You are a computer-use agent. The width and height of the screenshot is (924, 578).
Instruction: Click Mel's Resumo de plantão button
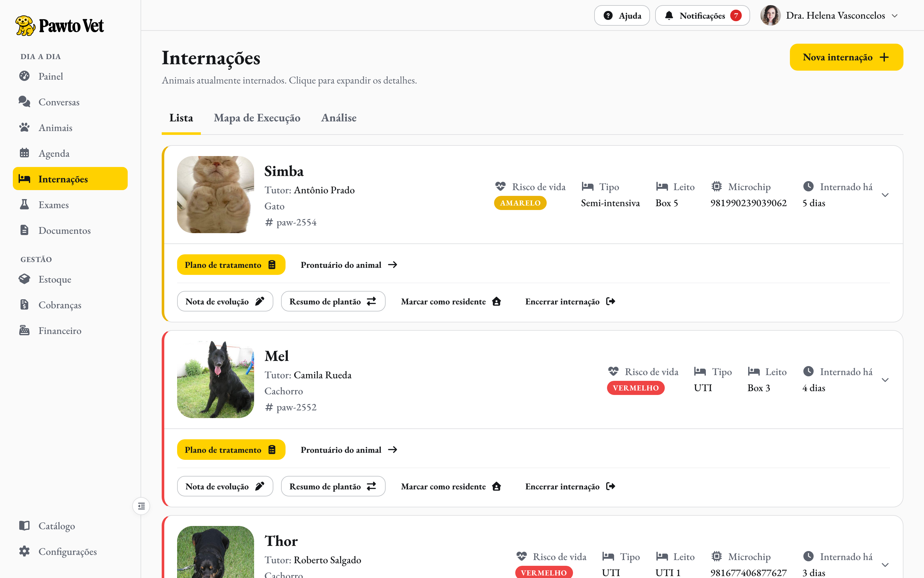point(333,486)
